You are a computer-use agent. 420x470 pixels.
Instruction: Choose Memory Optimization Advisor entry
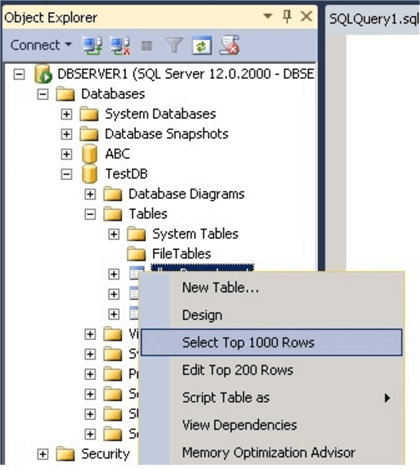pos(272,453)
